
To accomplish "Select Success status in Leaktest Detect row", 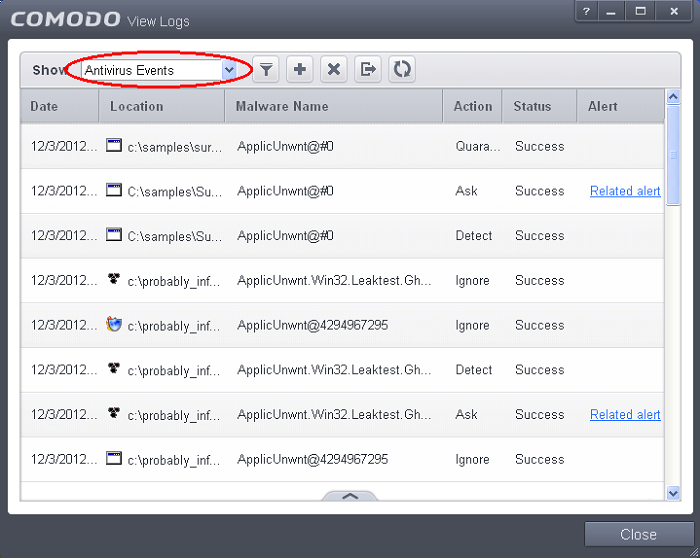I will (x=539, y=370).
